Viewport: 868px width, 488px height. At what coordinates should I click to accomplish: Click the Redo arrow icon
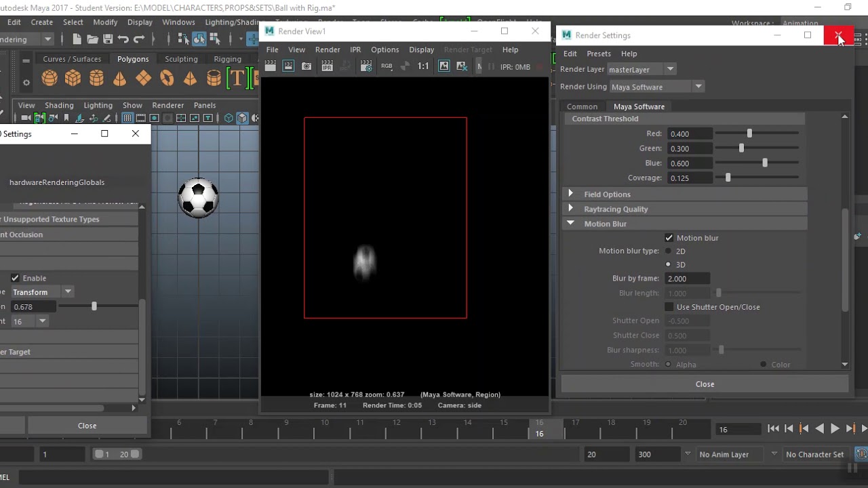(139, 39)
